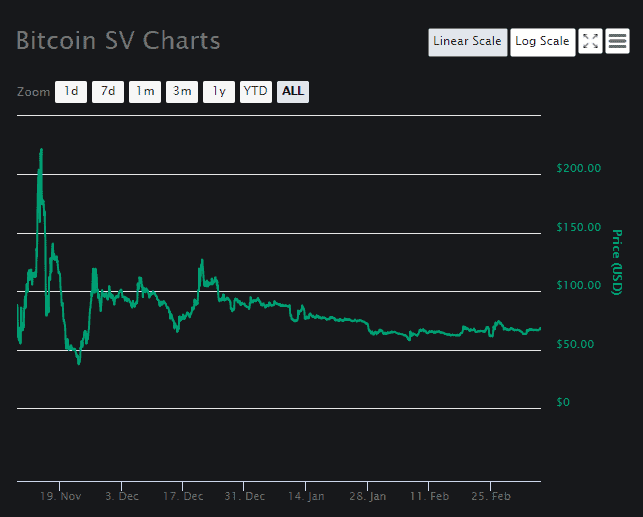643x517 pixels.
Task: Click the 28. Jan date label
Action: [367, 497]
